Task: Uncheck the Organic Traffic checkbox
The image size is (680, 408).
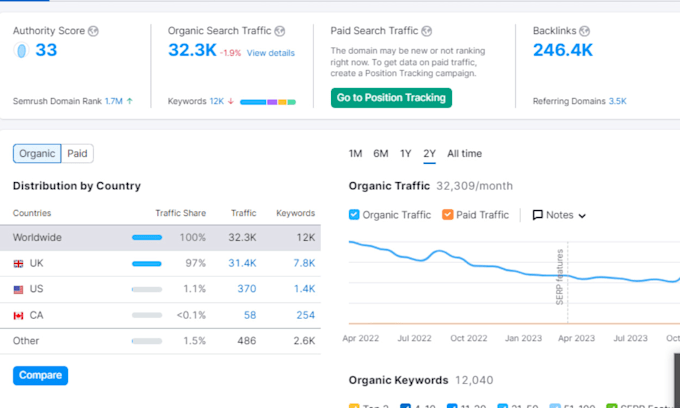Action: pyautogui.click(x=354, y=215)
